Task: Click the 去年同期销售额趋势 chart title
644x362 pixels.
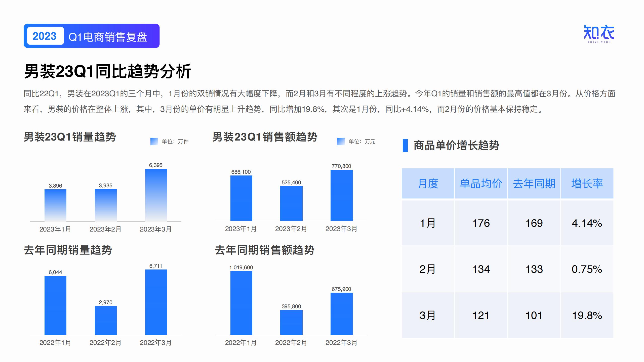Action: click(x=264, y=250)
